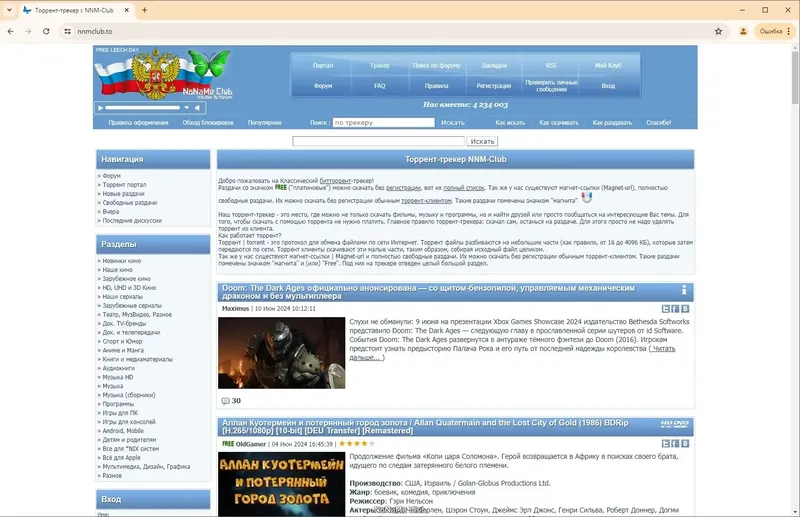
Task: Open Мой Клуб menu item
Action: tap(608, 65)
